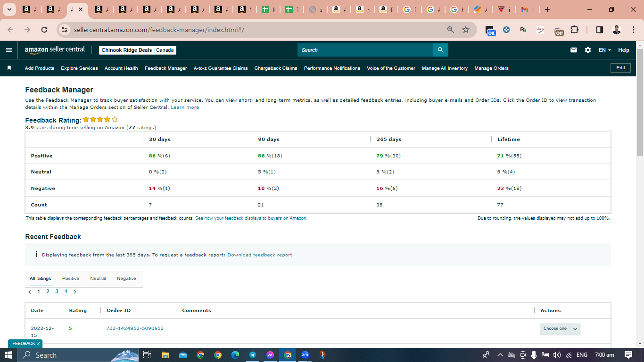The image size is (644, 362).
Task: Open the settings gear in Seller Central
Action: [x=588, y=50]
